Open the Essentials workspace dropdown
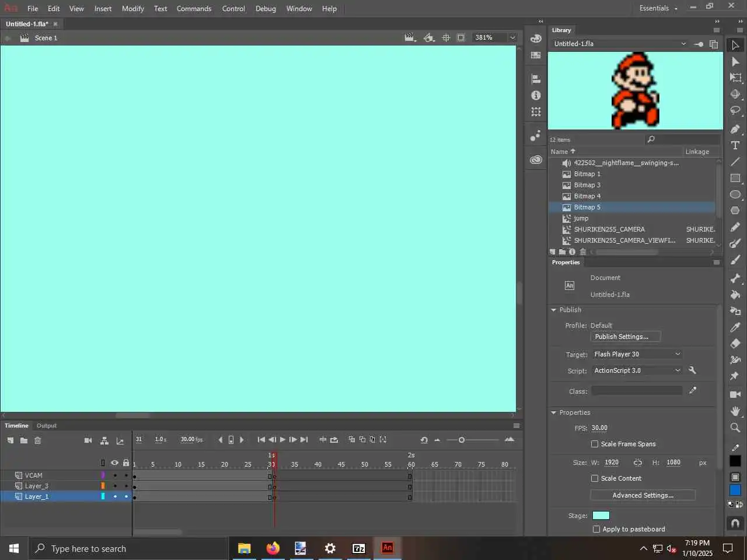Screen dimensions: 747x560 pyautogui.click(x=658, y=8)
